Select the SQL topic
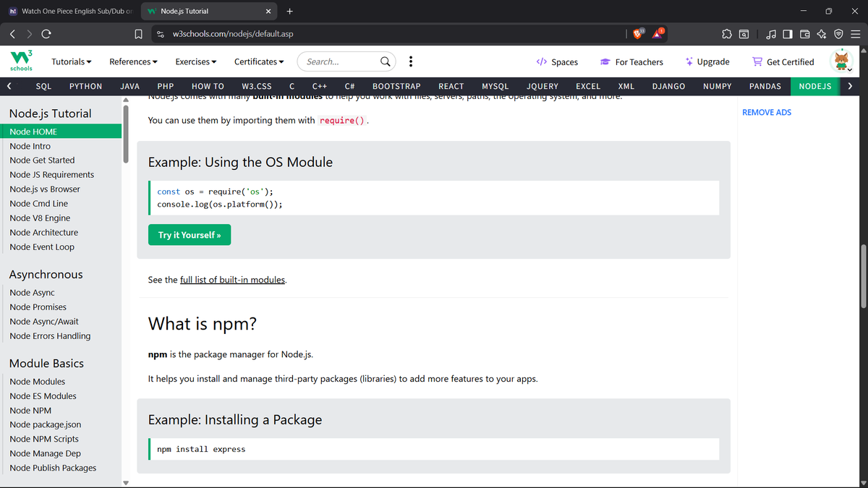868x488 pixels. coord(43,86)
